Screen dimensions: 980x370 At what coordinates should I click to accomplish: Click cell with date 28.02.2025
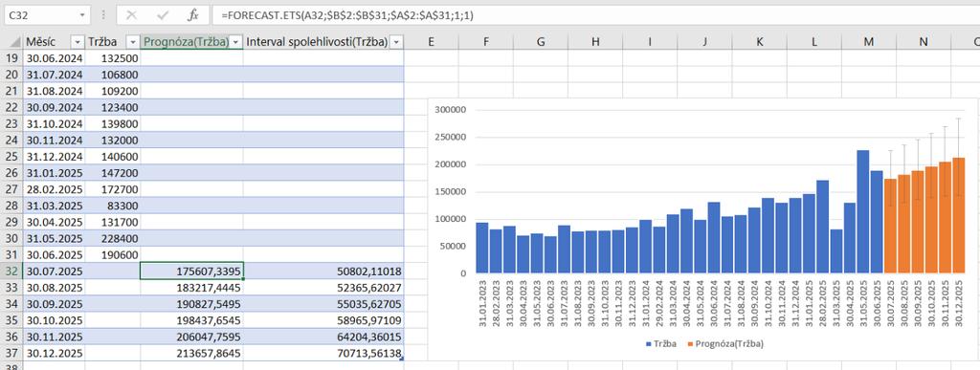click(x=54, y=189)
